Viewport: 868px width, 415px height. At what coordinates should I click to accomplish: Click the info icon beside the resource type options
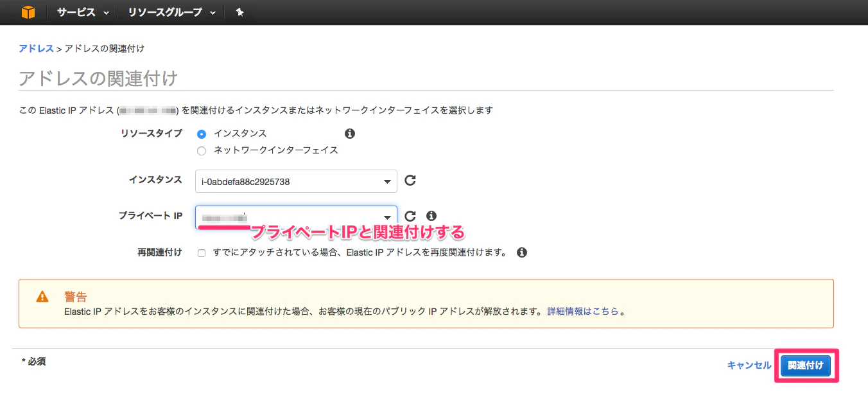click(x=350, y=134)
